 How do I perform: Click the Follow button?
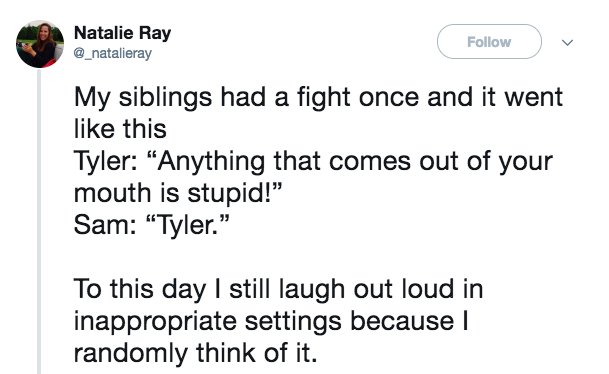[489, 42]
